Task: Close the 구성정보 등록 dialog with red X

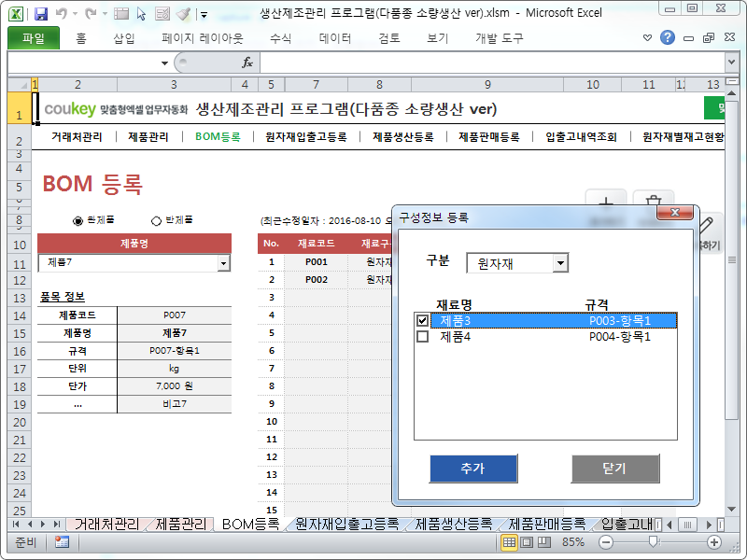Action: pyautogui.click(x=674, y=213)
